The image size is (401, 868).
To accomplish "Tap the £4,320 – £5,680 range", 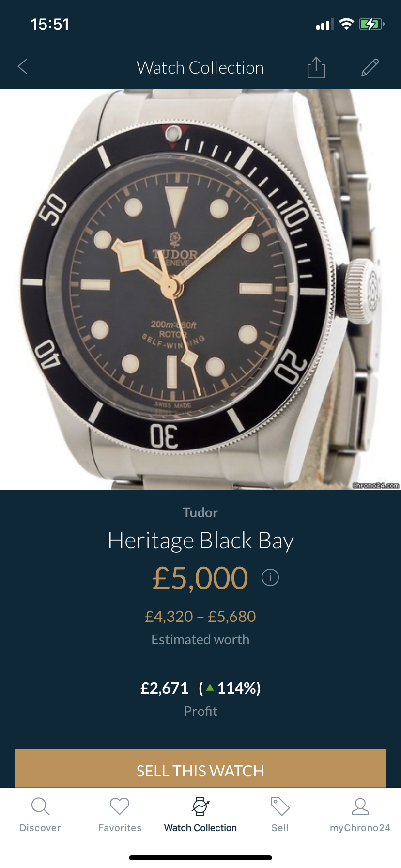I will point(200,616).
